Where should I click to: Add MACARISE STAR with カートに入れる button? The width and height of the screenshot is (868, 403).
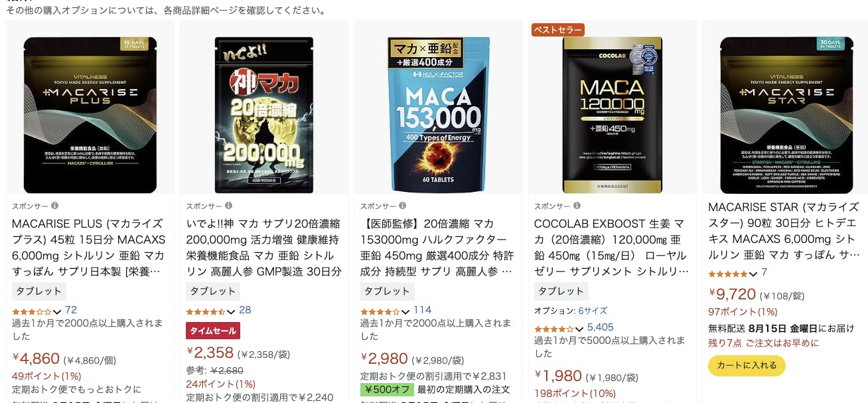tap(747, 365)
